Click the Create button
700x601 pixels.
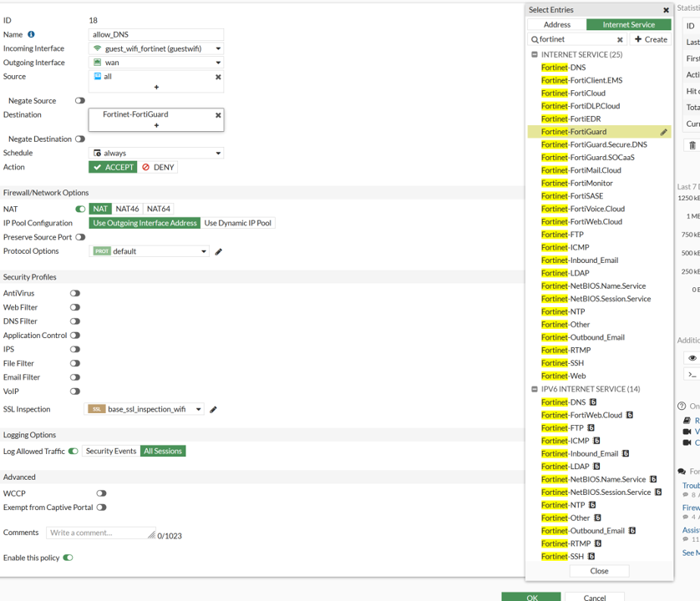651,39
